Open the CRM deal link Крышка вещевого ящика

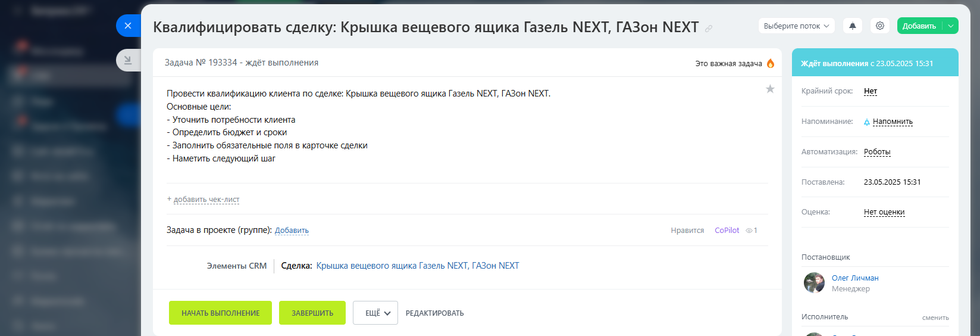pyautogui.click(x=417, y=266)
